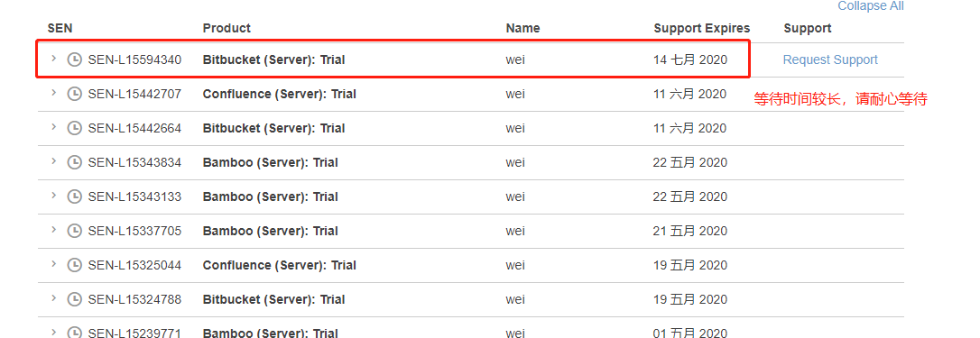Screen dimensions: 980x338
Task: Click clock icon beside SEN-L15343133
Action: click(74, 196)
